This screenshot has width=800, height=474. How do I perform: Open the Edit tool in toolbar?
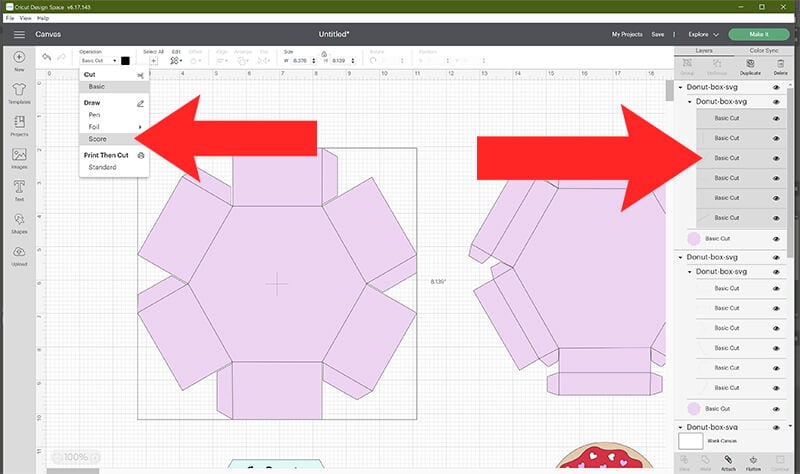pyautogui.click(x=176, y=60)
